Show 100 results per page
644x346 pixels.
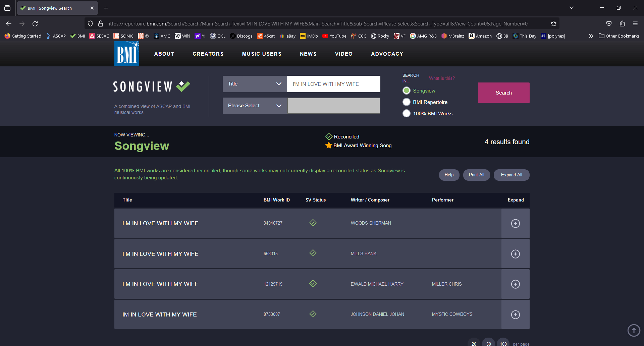pos(503,343)
